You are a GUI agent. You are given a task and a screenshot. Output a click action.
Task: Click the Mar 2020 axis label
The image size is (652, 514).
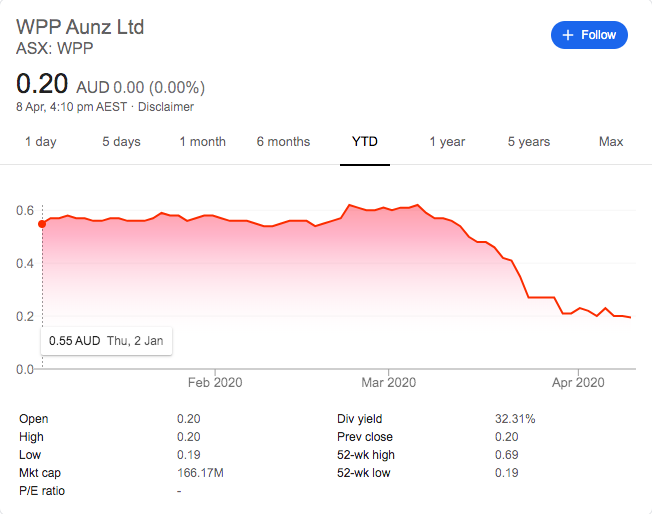(388, 382)
